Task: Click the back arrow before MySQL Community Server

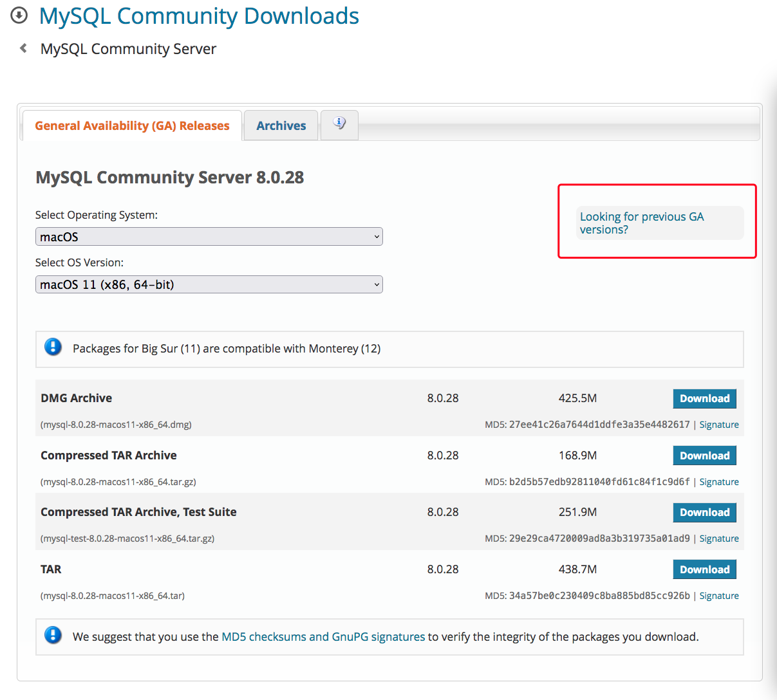Action: (x=23, y=48)
